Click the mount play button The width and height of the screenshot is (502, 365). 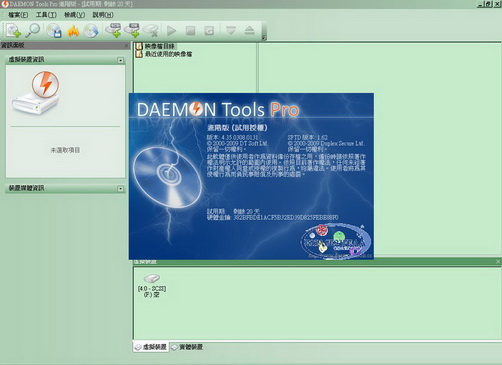(x=171, y=31)
